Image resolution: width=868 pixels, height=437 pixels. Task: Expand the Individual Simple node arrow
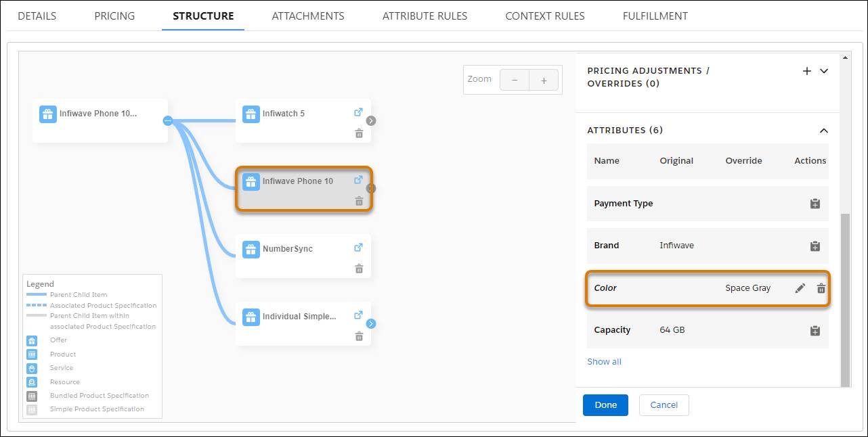(x=371, y=324)
